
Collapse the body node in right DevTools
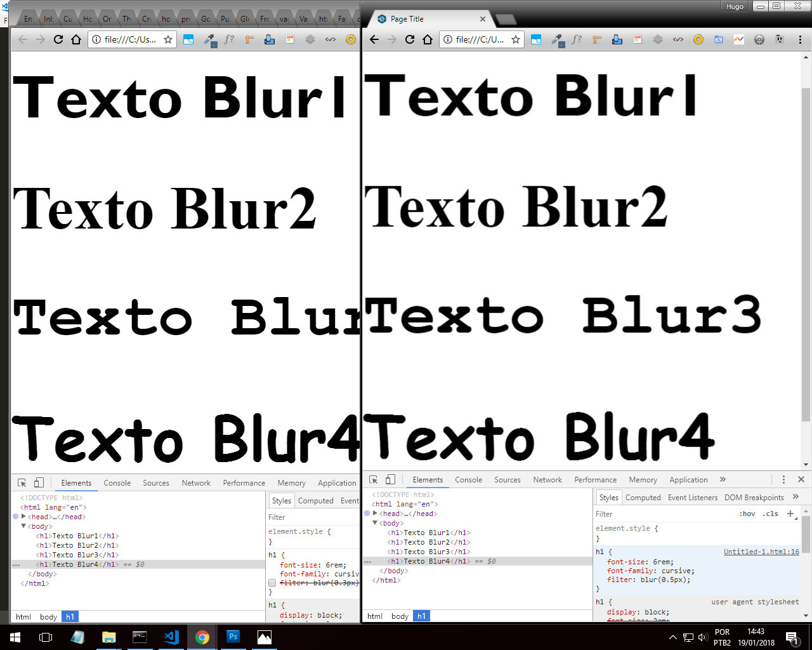[x=375, y=523]
